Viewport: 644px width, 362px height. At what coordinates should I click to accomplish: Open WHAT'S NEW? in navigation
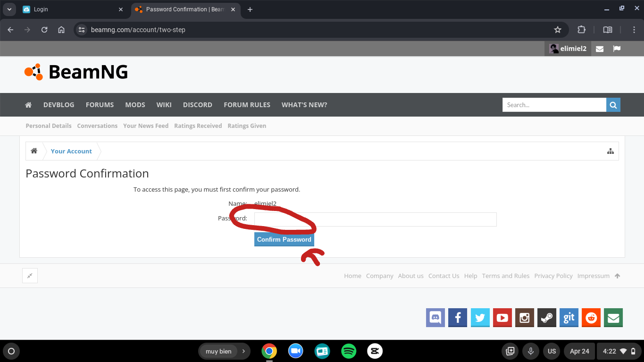(x=304, y=105)
